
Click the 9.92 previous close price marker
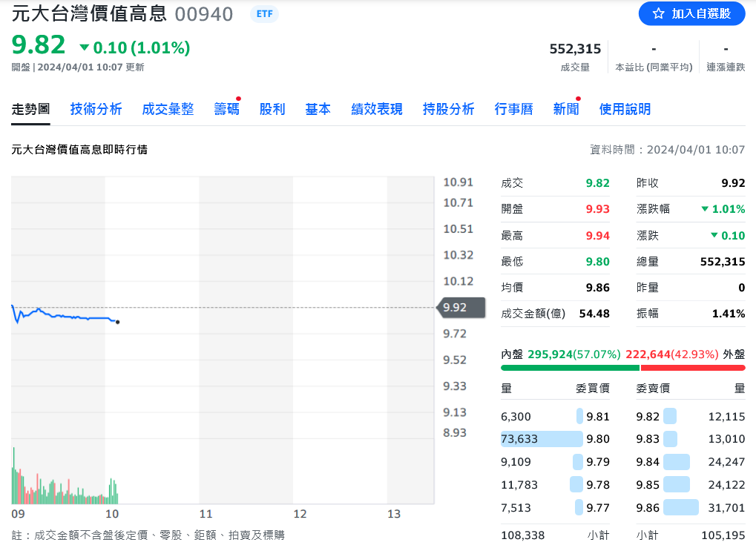461,308
